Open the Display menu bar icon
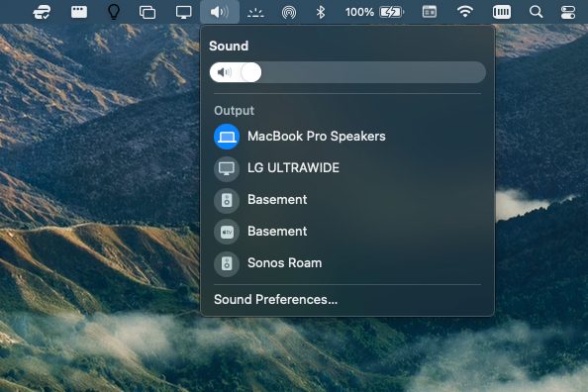Viewport: 588px width, 392px height. click(184, 12)
